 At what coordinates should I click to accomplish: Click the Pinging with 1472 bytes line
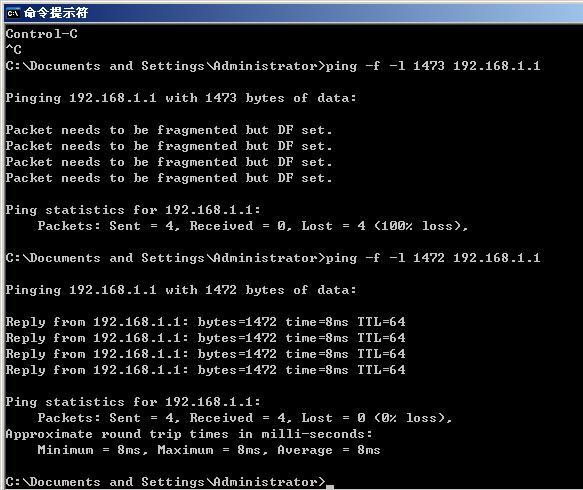pos(181,290)
